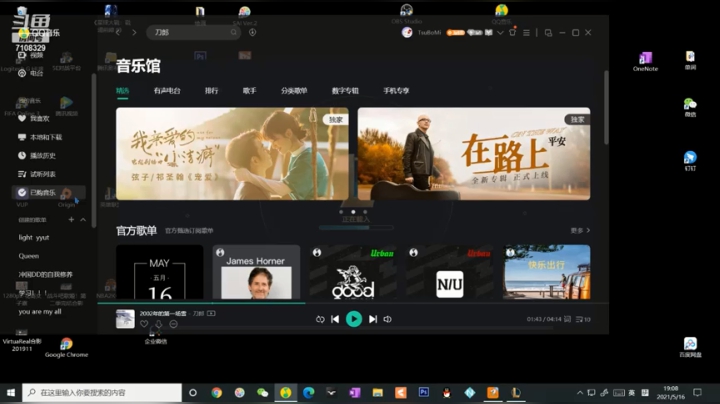This screenshot has height=404, width=720.
Task: Select the 精选 tab
Action: [123, 90]
